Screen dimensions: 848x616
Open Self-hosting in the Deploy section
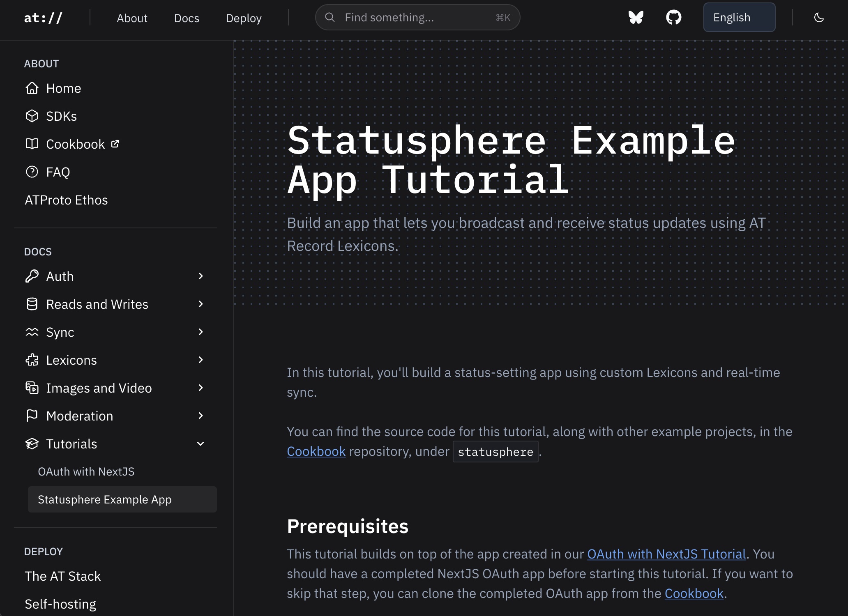(60, 604)
